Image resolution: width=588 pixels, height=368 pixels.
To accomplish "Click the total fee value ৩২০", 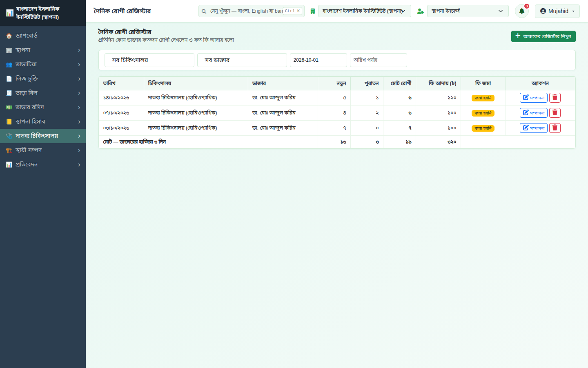I will (x=452, y=142).
